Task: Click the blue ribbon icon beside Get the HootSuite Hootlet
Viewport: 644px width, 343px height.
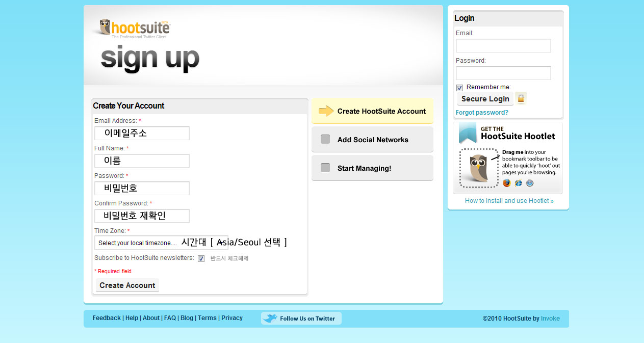Action: click(468, 133)
